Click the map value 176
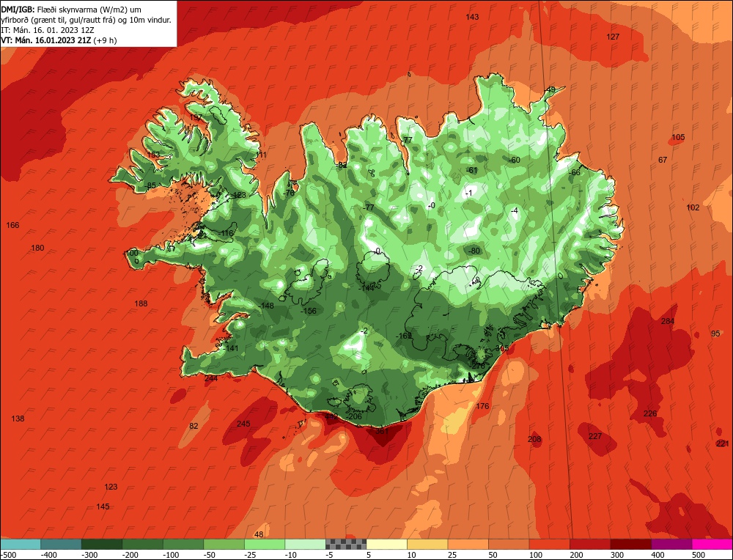Viewport: 733px width, 560px height. (x=482, y=406)
